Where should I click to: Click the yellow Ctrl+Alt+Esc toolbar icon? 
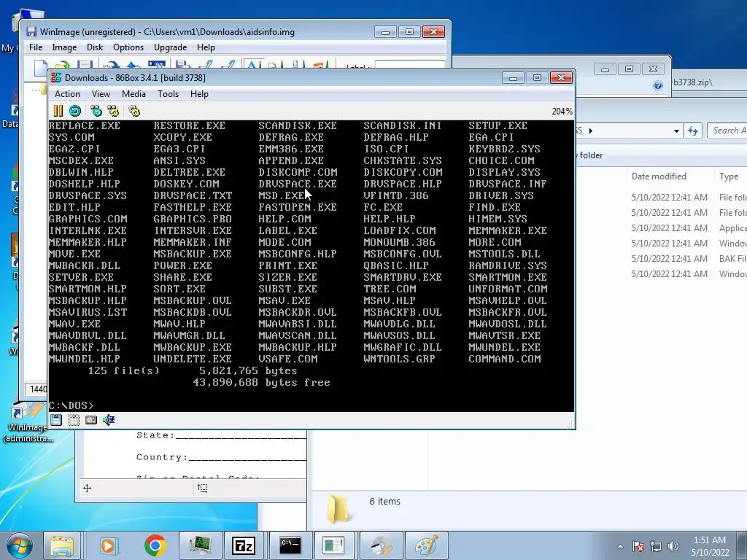tap(113, 111)
